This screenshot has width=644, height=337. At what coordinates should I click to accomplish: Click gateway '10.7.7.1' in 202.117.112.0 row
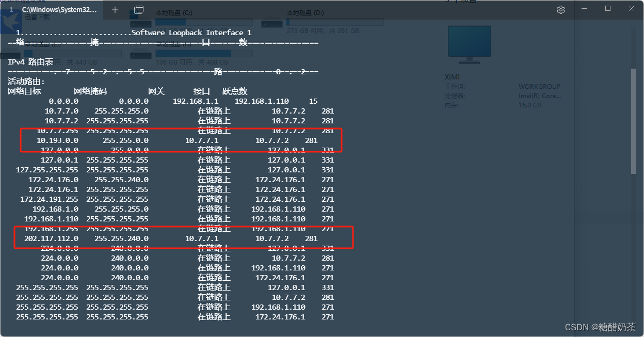pyautogui.click(x=202, y=238)
